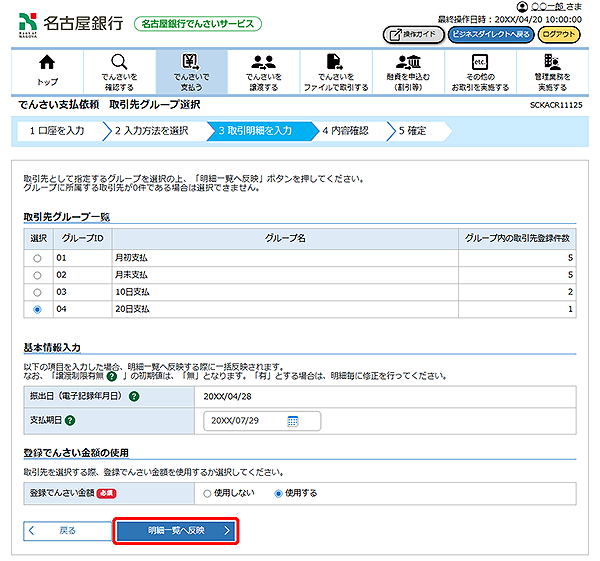Open 管理業務を実施する icon
The height and width of the screenshot is (561, 600).
coord(551,63)
